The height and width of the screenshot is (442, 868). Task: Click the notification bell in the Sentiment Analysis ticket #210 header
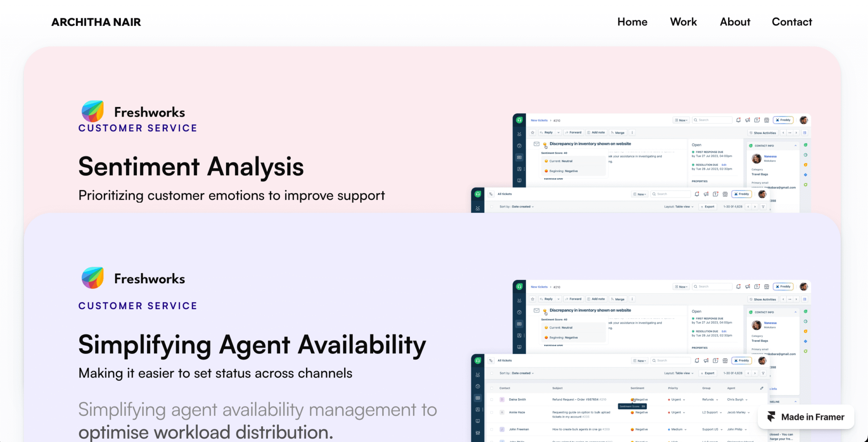tap(738, 120)
